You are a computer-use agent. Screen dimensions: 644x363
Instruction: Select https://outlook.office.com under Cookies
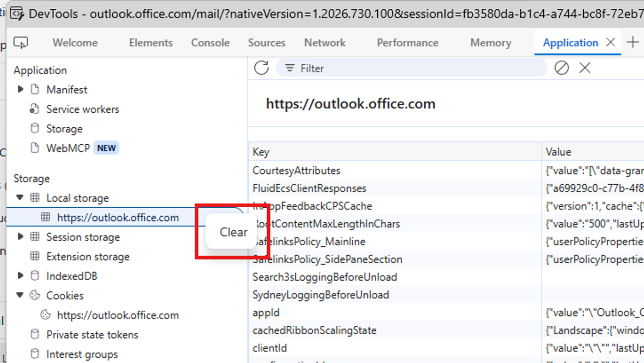coord(118,315)
